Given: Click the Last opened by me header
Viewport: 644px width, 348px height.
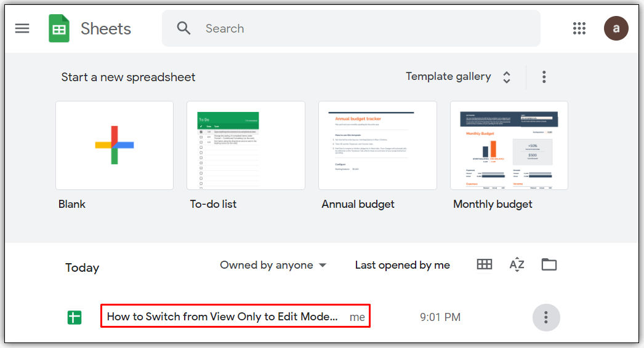Looking at the screenshot, I should pos(402,265).
